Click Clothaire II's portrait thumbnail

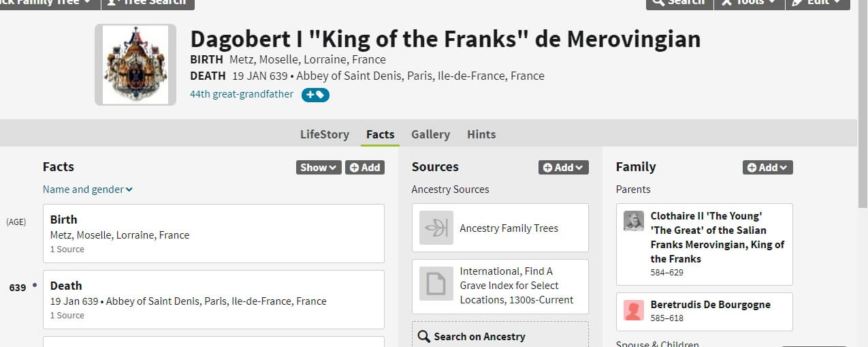[634, 221]
